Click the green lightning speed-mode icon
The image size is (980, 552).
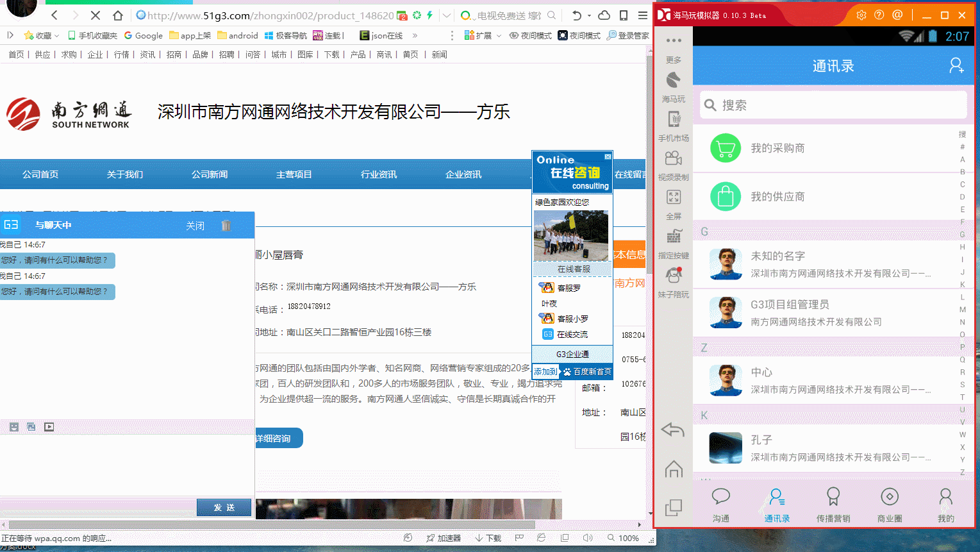(429, 15)
